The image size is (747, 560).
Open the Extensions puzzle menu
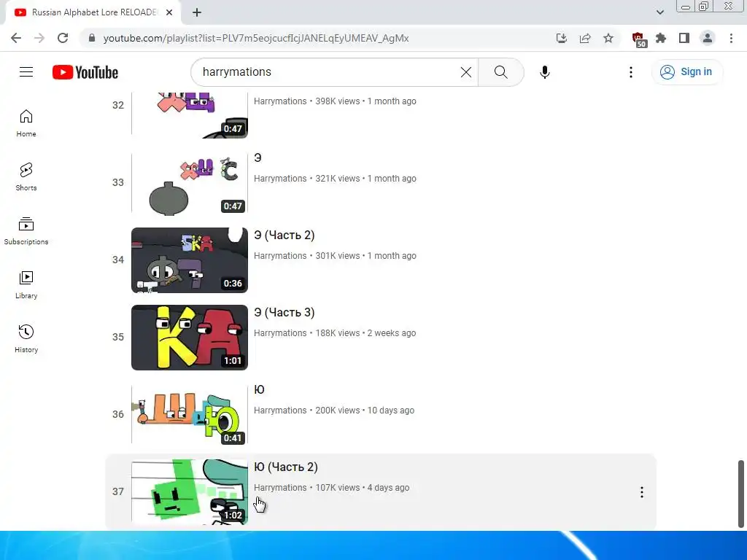[x=661, y=38]
